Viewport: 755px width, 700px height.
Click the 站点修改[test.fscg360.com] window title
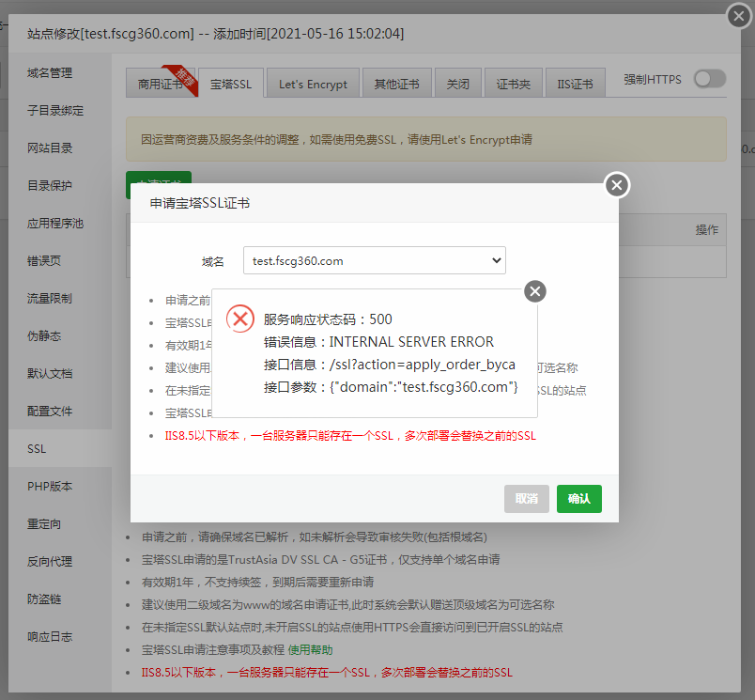pos(216,33)
